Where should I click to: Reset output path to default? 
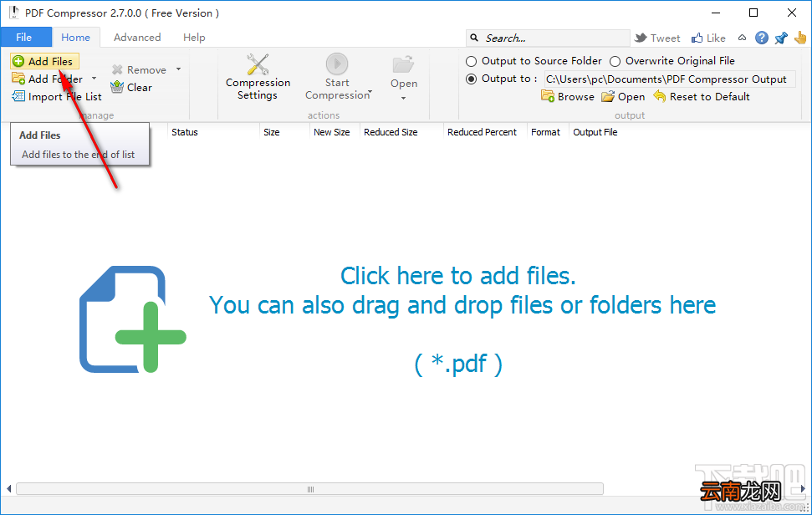tap(702, 96)
